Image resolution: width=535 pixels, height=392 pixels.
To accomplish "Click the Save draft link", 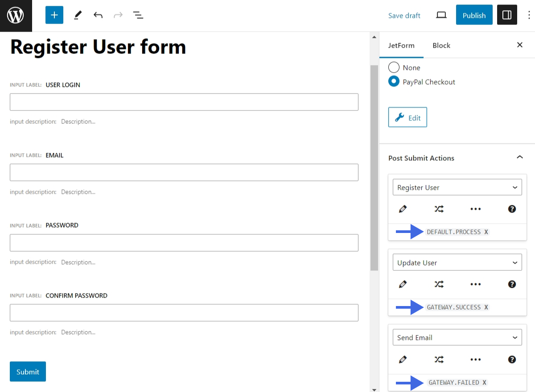I will click(x=404, y=15).
